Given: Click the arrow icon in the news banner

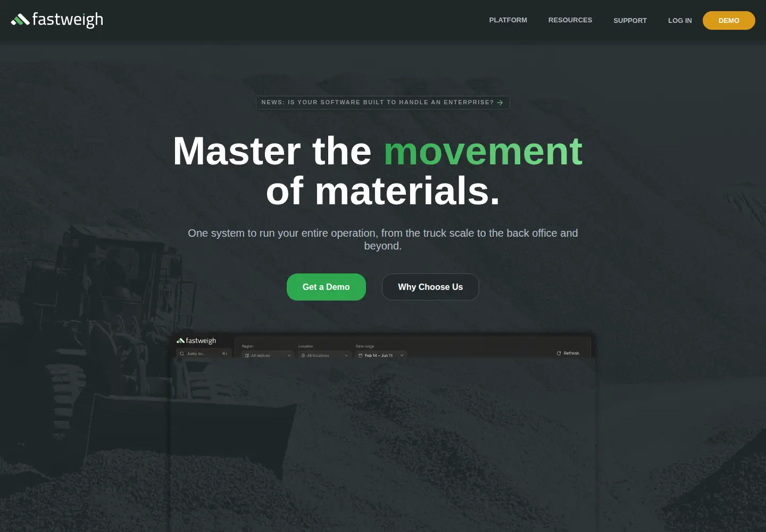Looking at the screenshot, I should tap(500, 103).
